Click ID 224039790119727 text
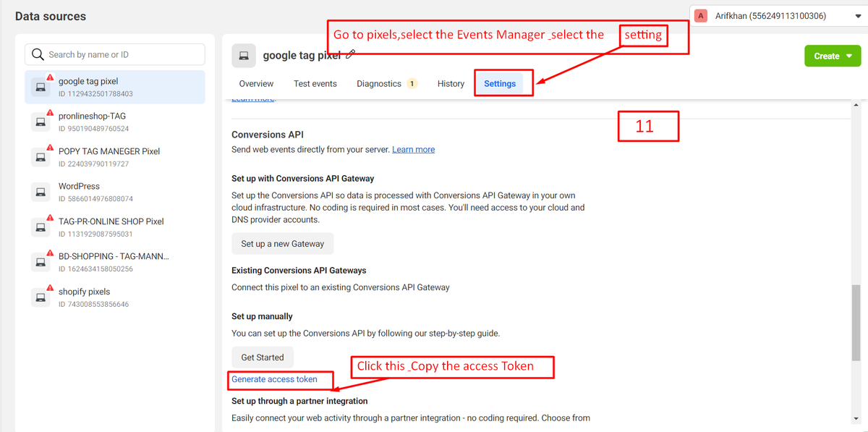 (x=94, y=164)
